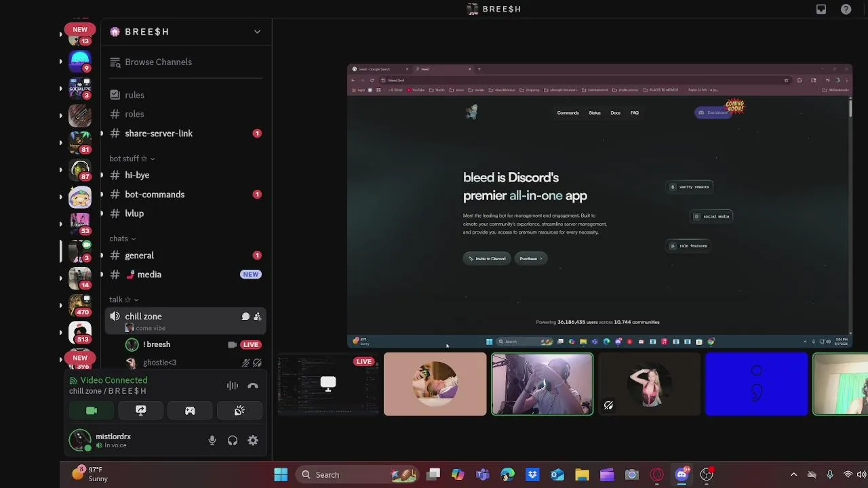Open the weather widget showing 97°F Sunny

point(90,474)
